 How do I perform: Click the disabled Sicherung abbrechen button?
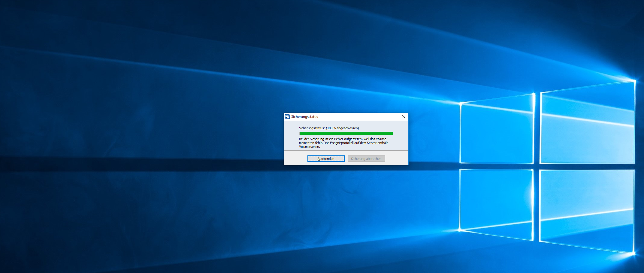[366, 159]
